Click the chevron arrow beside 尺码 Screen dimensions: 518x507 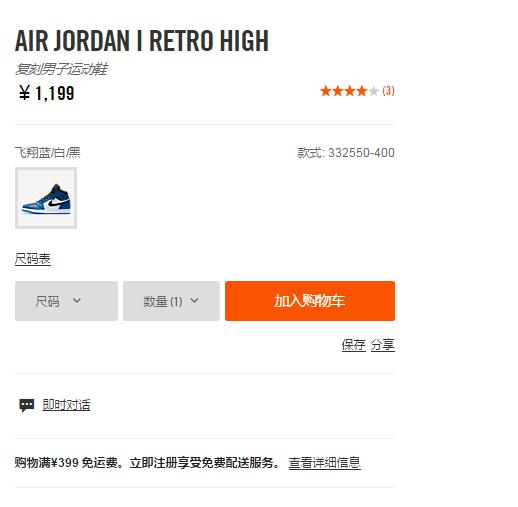(77, 301)
